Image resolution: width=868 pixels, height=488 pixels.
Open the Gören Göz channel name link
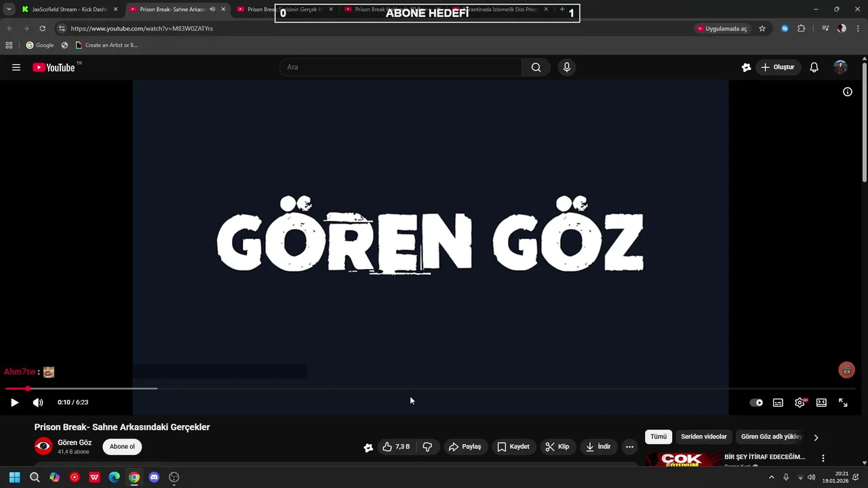pos(75,443)
